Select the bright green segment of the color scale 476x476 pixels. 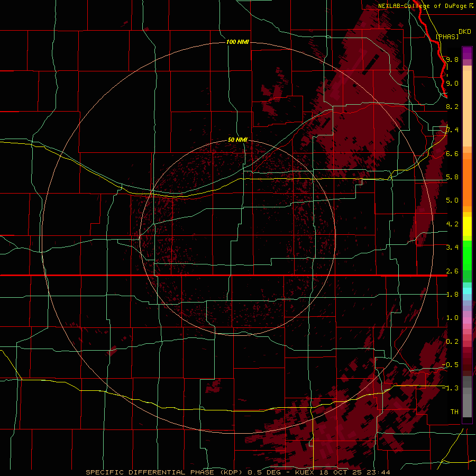467,257
